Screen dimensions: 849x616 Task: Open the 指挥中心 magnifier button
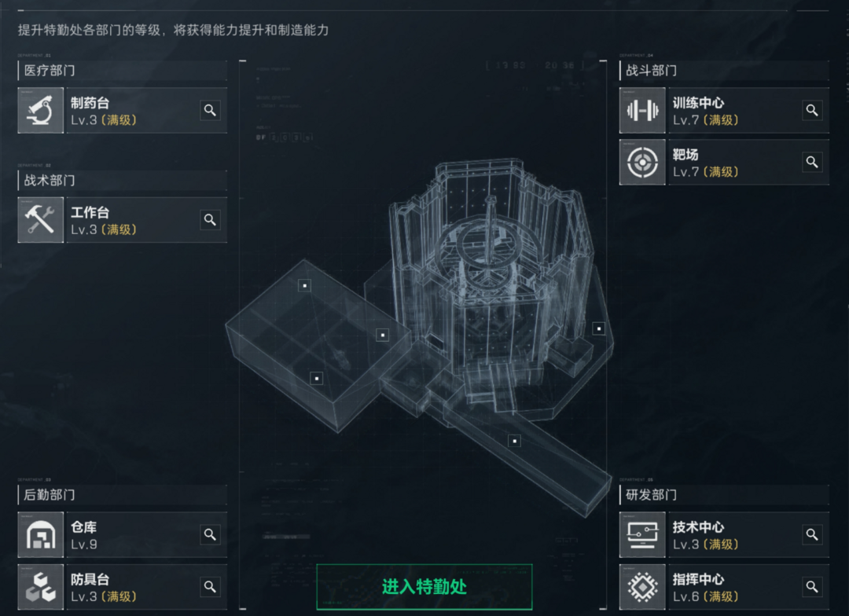[811, 587]
